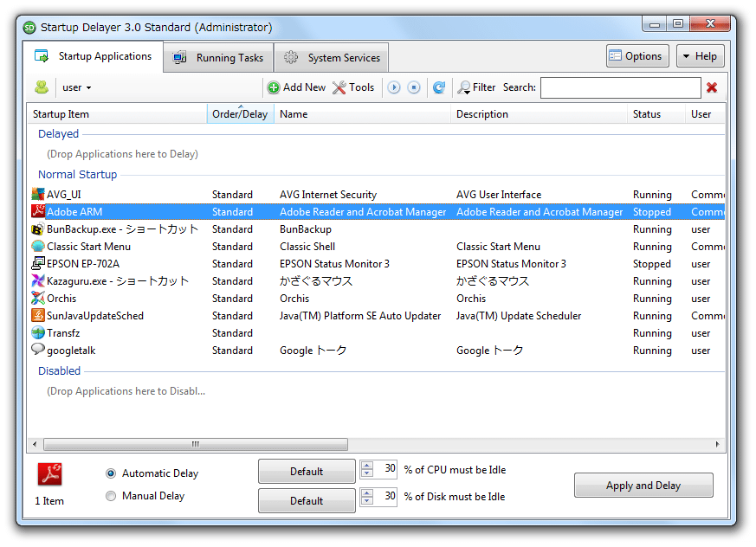Click the AVG User Interface description

pos(499,195)
